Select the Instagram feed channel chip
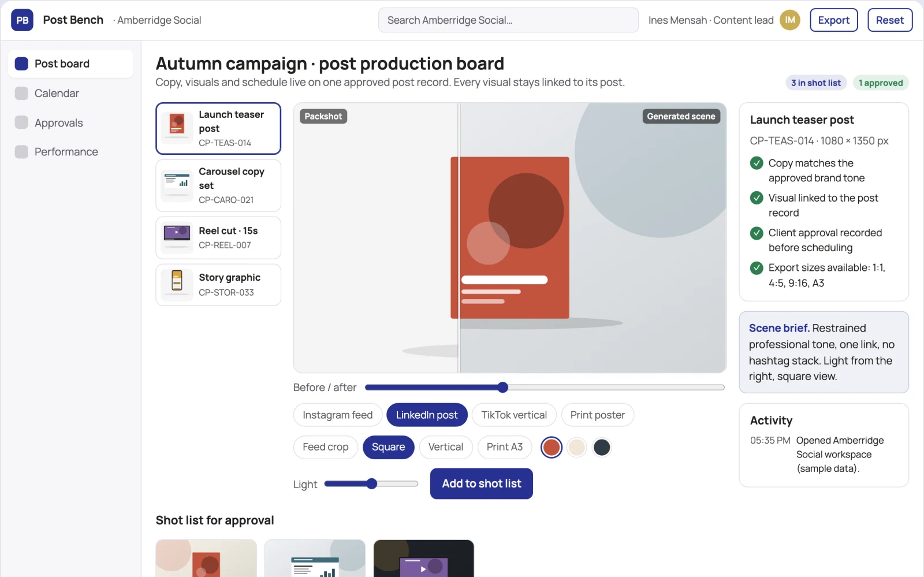 (x=338, y=415)
